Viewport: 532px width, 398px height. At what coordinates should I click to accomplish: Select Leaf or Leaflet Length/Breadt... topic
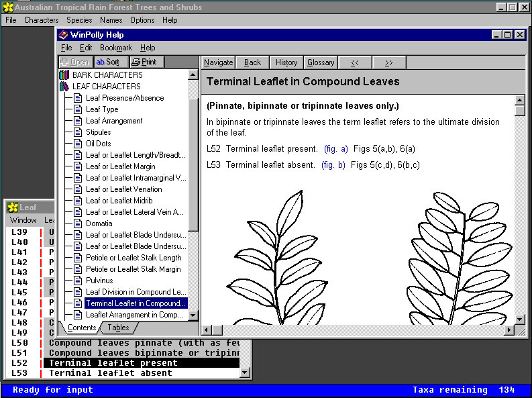(x=136, y=155)
